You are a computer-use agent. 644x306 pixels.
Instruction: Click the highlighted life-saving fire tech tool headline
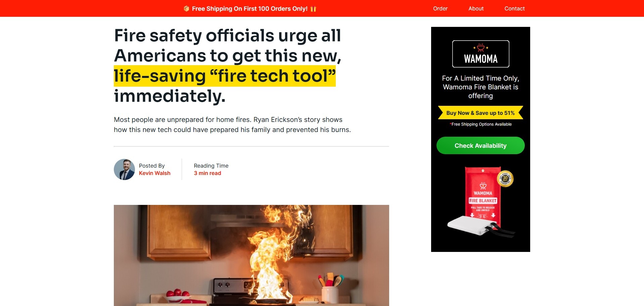pos(225,76)
